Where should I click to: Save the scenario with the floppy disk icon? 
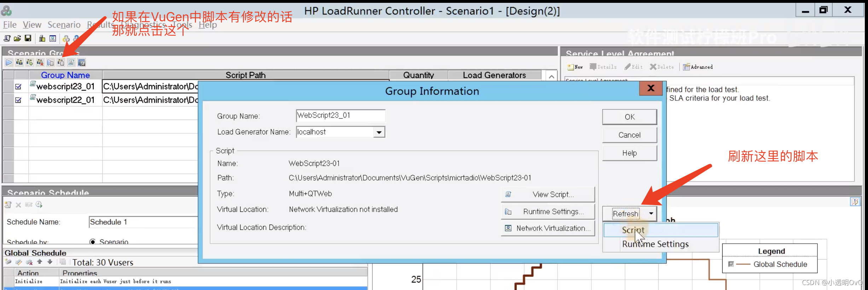28,38
